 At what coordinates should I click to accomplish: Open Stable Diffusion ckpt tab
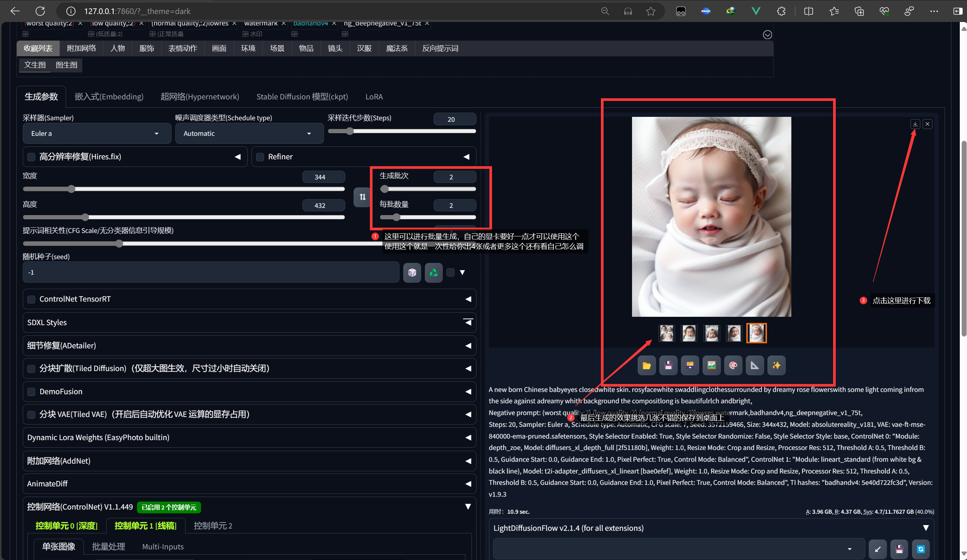tap(302, 97)
